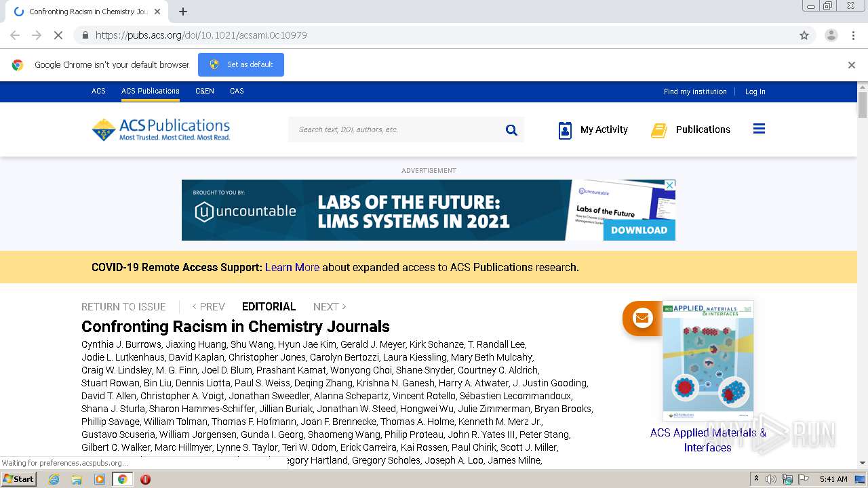This screenshot has height=488, width=868.
Task: Click author Gustavo Scuseria
Action: pos(119,434)
